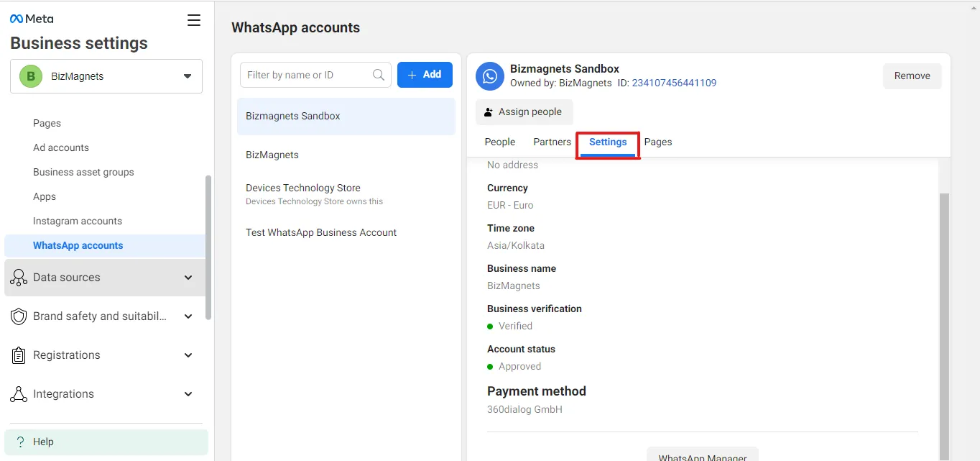Click the Filter by name or ID field
Image resolution: width=980 pixels, height=461 pixels.
click(x=315, y=75)
